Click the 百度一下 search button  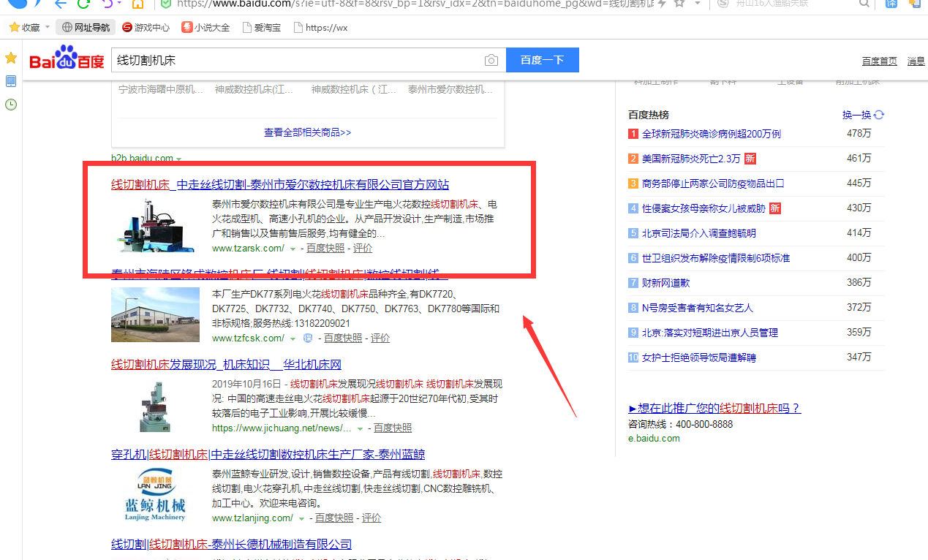point(542,60)
